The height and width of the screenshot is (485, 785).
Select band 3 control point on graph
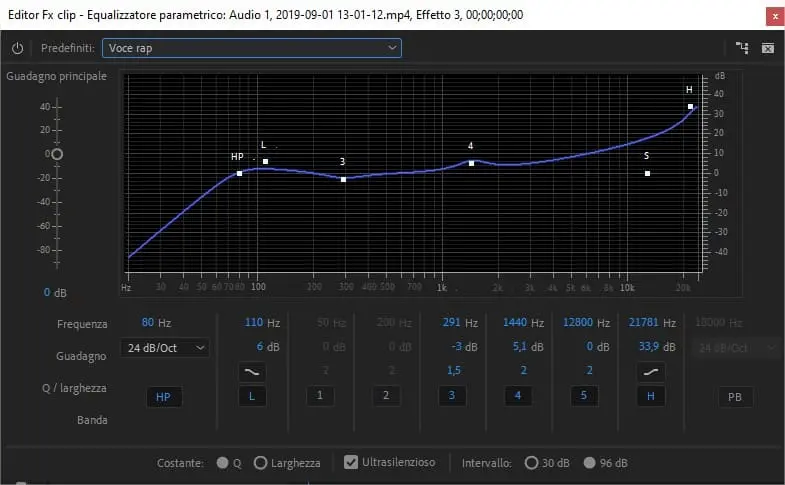pyautogui.click(x=343, y=179)
